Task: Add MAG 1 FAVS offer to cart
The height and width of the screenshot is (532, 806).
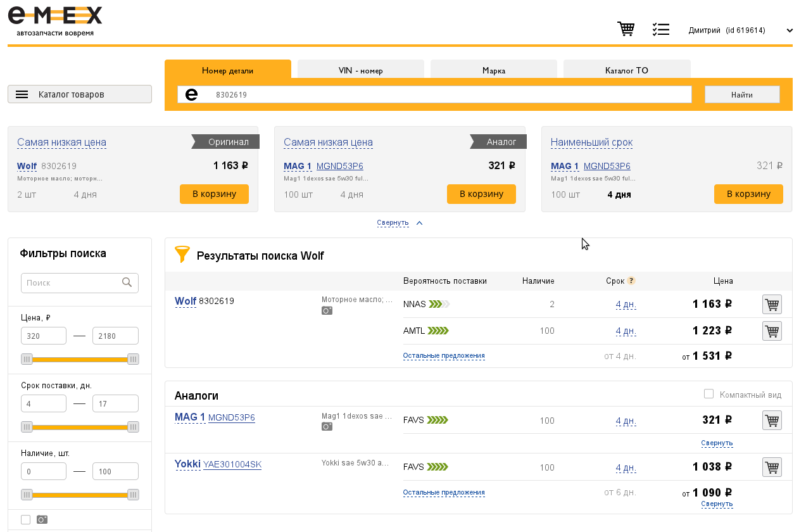Action: 772,420
